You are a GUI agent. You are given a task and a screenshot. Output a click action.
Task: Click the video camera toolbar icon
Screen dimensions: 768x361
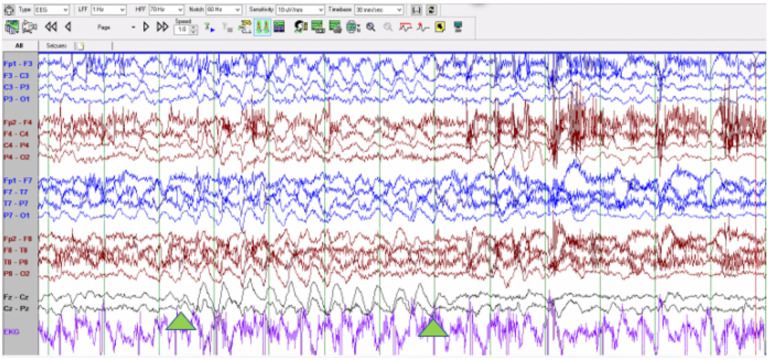click(30, 27)
